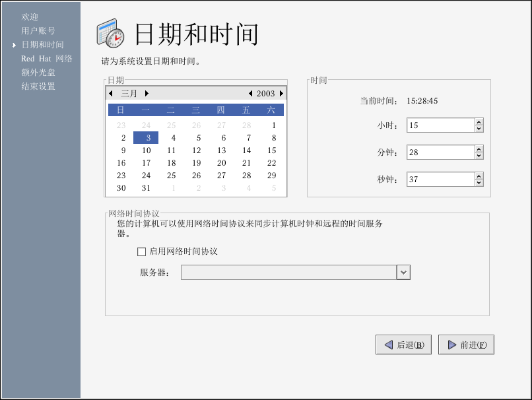Select day 19 in the calendar
This screenshot has height=400, width=532.
point(197,163)
